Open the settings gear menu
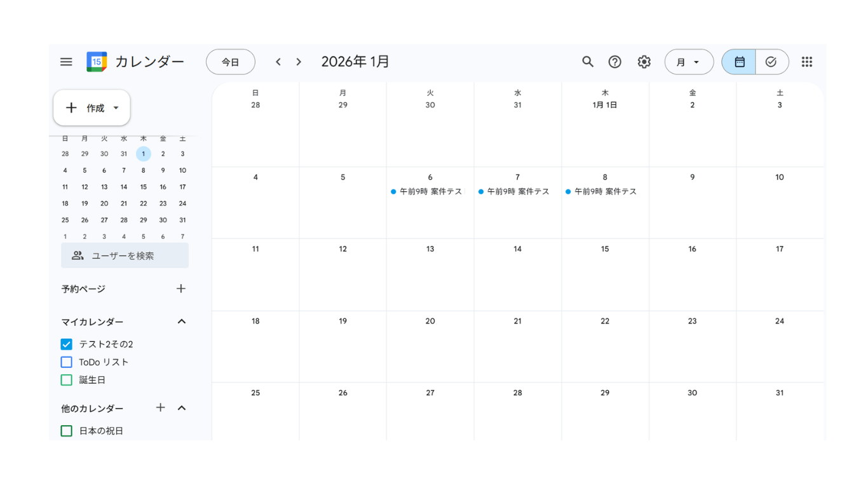 pyautogui.click(x=644, y=62)
